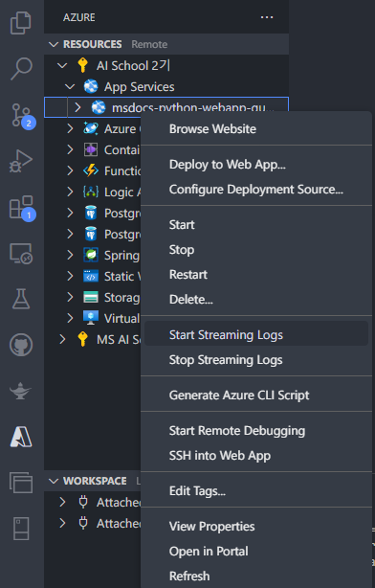Open the Search view icon
This screenshot has height=588, width=375.
point(21,69)
